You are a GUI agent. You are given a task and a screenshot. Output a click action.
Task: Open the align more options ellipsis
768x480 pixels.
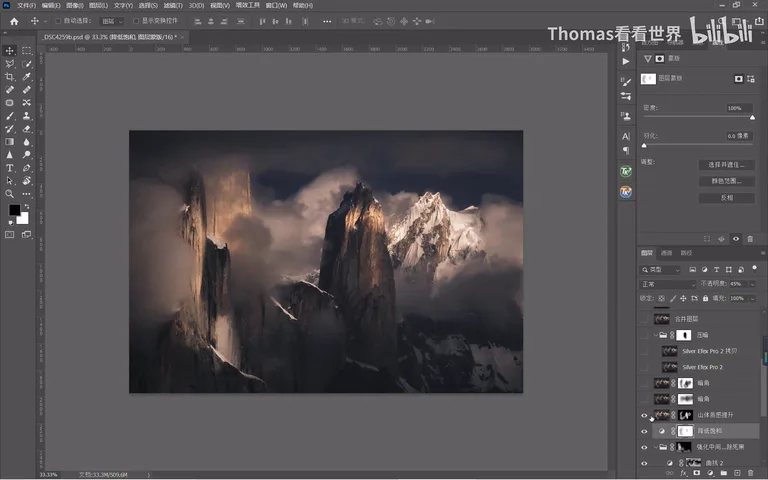[x=327, y=22]
